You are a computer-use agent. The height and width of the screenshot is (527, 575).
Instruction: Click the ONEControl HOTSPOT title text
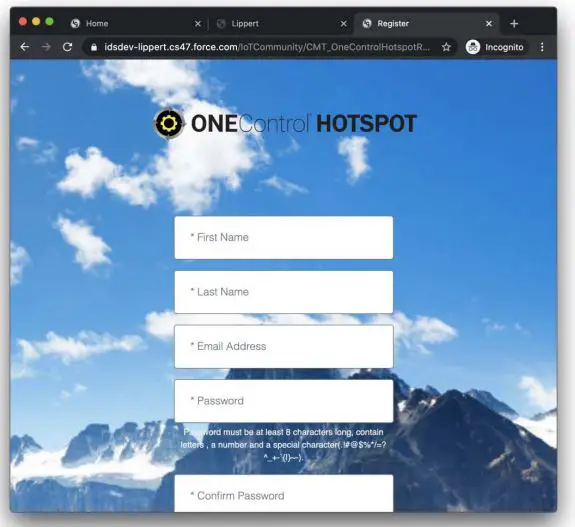click(304, 124)
